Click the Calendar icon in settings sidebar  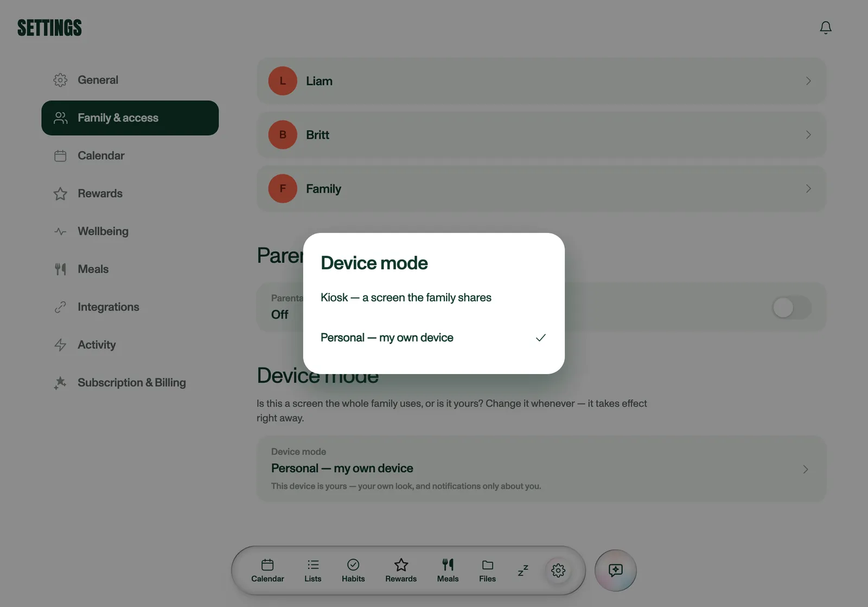coord(60,156)
